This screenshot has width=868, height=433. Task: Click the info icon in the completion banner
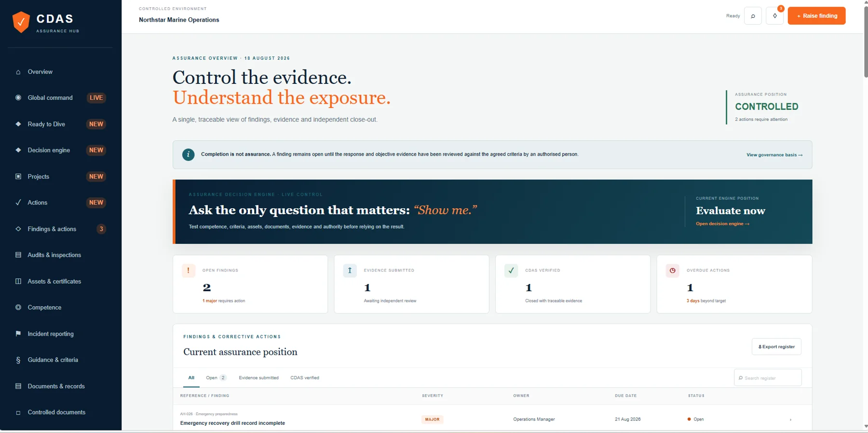(188, 155)
